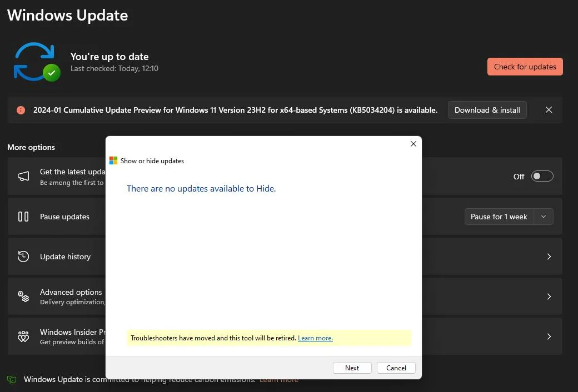Open Advanced options via its chevron
Image resolution: width=578 pixels, height=392 pixels.
(x=549, y=296)
